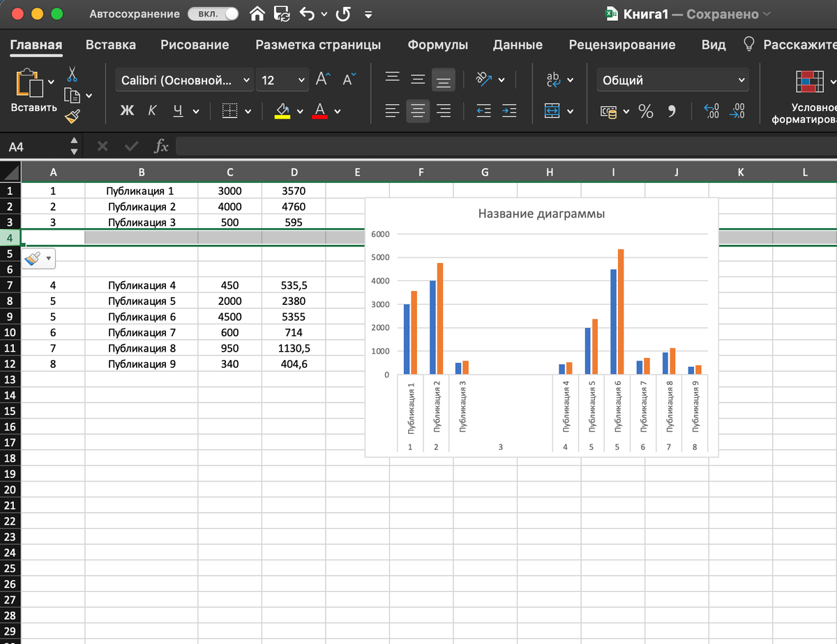The height and width of the screenshot is (644, 837).
Task: Open the font name dropdown Calibri
Action: 184,80
